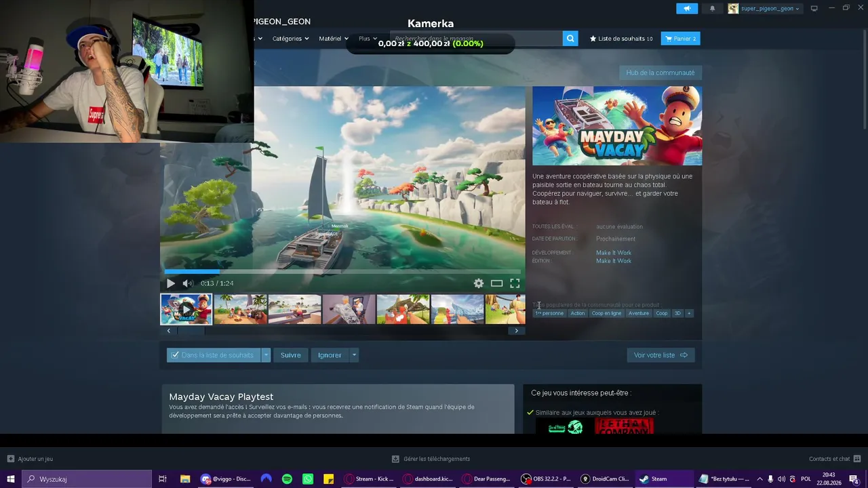Image resolution: width=868 pixels, height=488 pixels.
Task: Select the Action tag
Action: point(578,313)
